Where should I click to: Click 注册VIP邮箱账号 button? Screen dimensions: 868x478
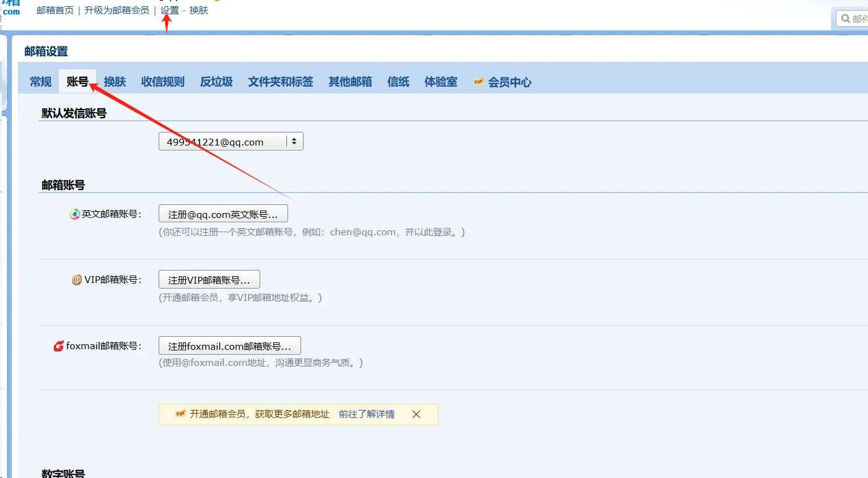pyautogui.click(x=209, y=280)
